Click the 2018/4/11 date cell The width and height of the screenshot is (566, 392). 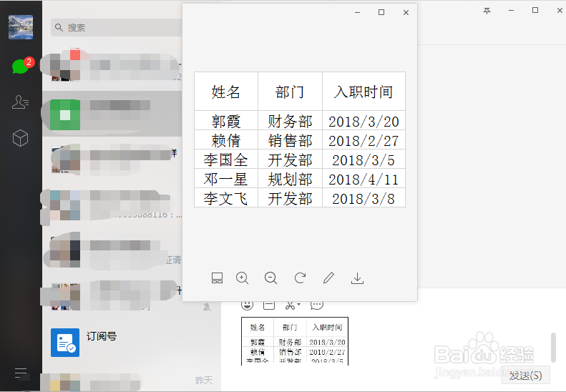363,179
